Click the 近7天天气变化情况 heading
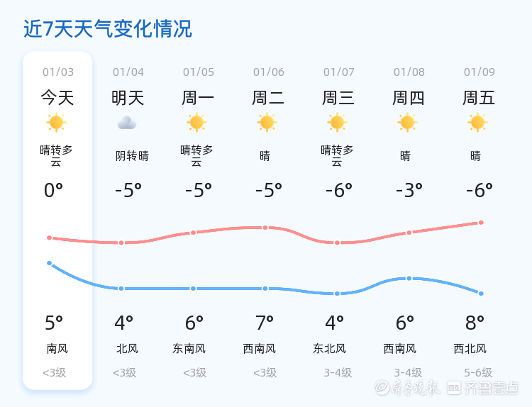This screenshot has height=407, width=532. click(108, 29)
